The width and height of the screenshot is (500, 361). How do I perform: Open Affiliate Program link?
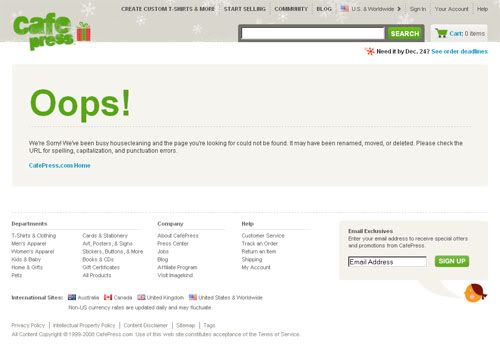click(177, 267)
